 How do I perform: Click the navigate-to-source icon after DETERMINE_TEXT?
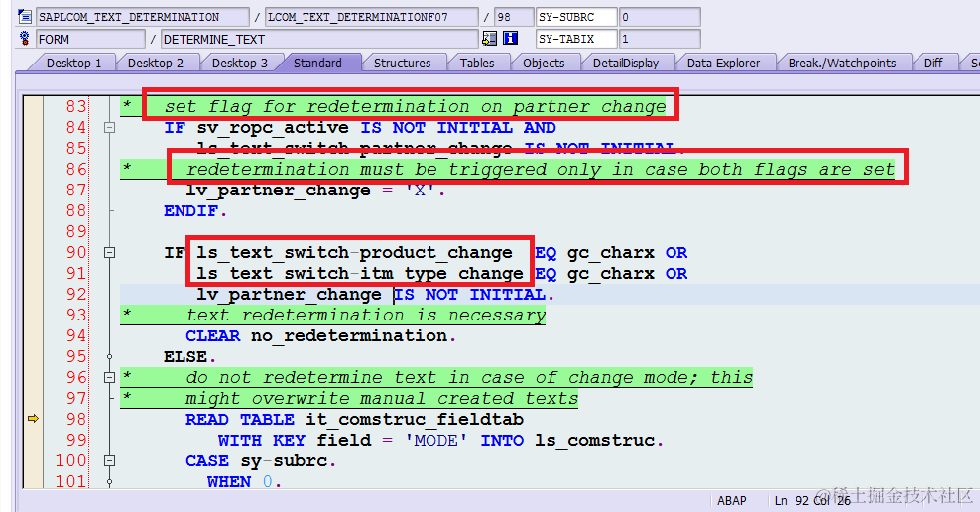489,38
